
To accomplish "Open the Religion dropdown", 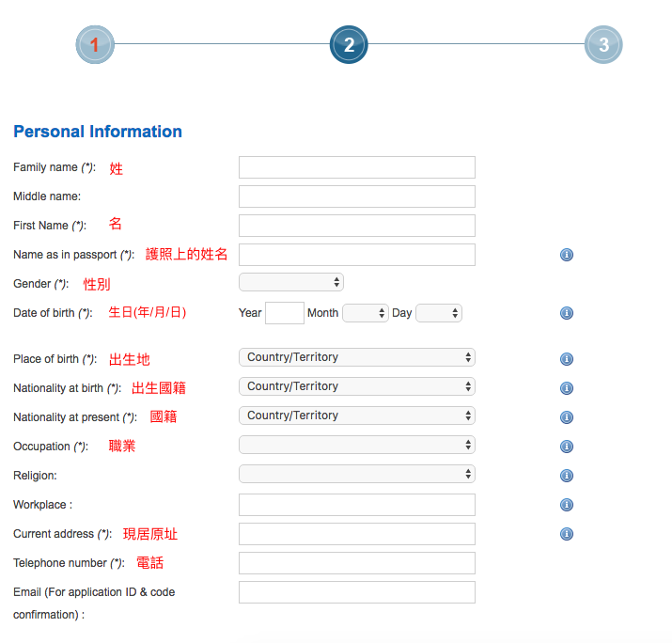I will [x=356, y=474].
